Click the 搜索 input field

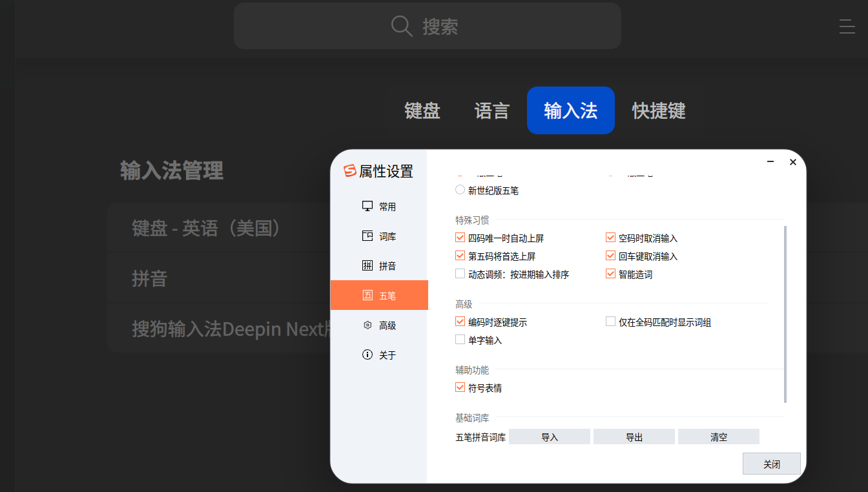[x=428, y=26]
